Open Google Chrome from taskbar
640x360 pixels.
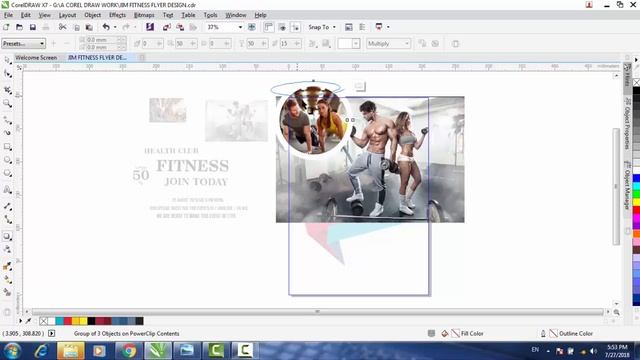click(129, 351)
